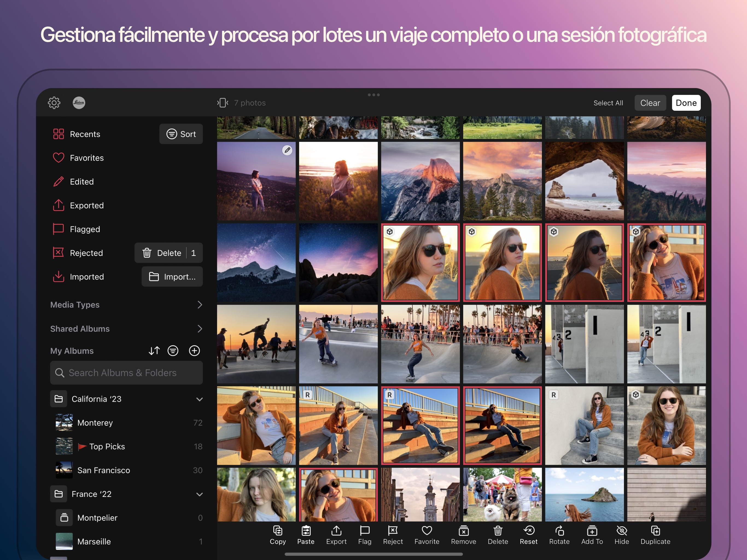Expand the Media Types section
This screenshot has height=560, width=747.
pyautogui.click(x=200, y=305)
